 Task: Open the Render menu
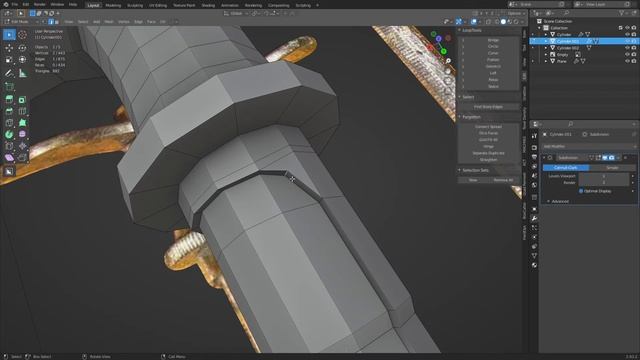pyautogui.click(x=40, y=4)
